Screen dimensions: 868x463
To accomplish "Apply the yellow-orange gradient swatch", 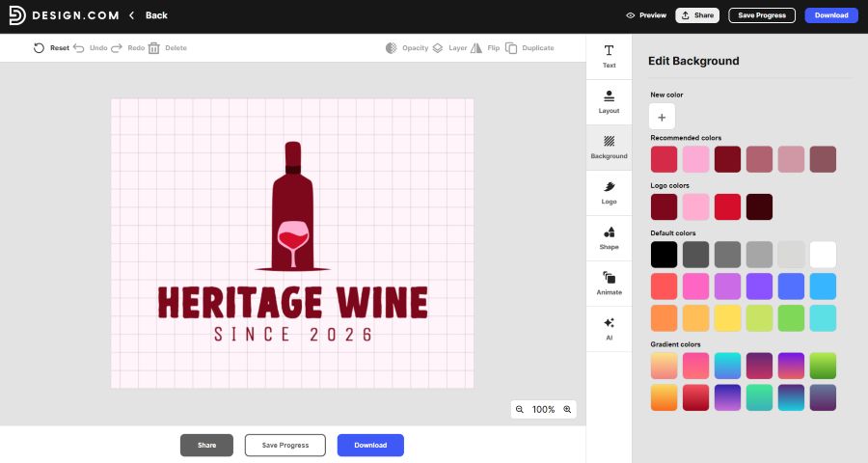I will click(664, 397).
